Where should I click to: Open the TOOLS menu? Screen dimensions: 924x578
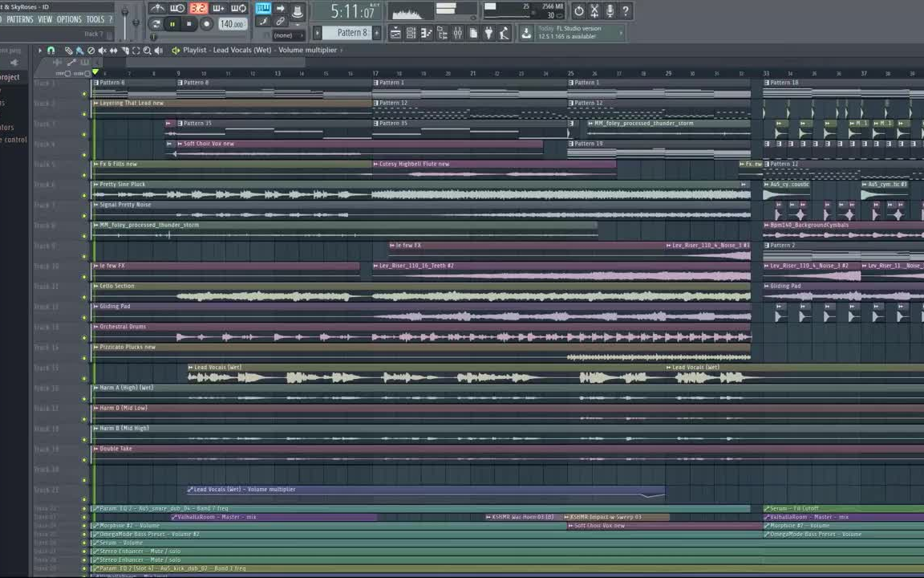[x=95, y=19]
